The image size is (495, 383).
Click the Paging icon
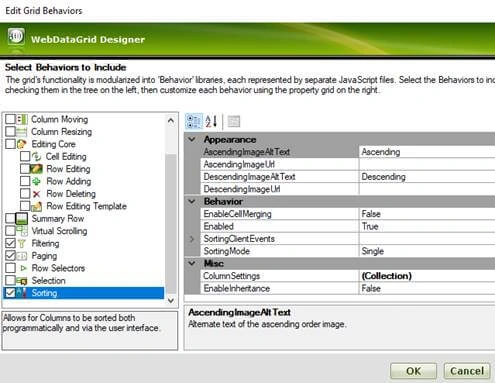[x=22, y=256]
